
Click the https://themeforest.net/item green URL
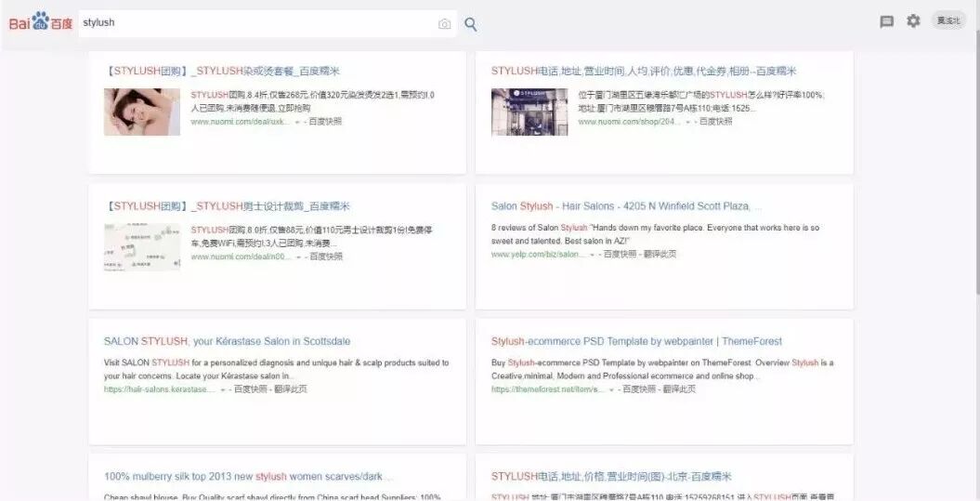(548, 389)
